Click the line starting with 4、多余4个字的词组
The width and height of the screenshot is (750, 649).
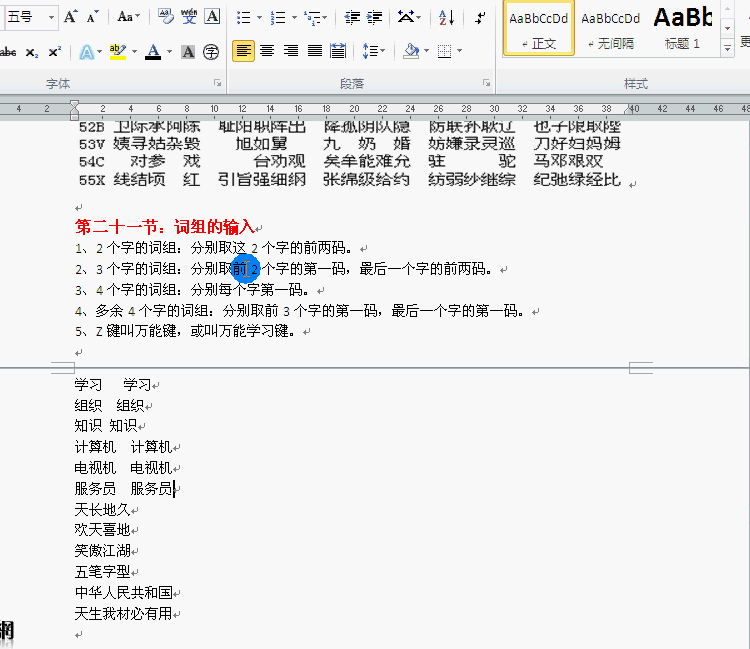click(299, 311)
